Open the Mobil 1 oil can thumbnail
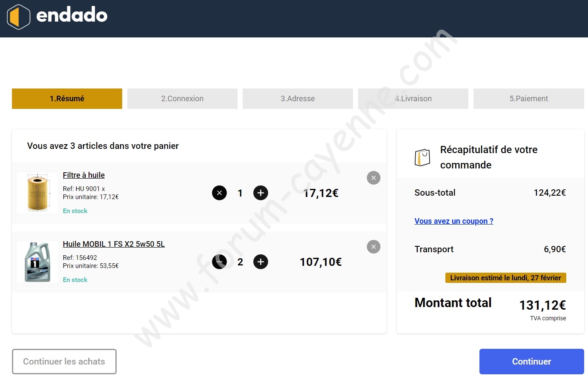 click(37, 262)
